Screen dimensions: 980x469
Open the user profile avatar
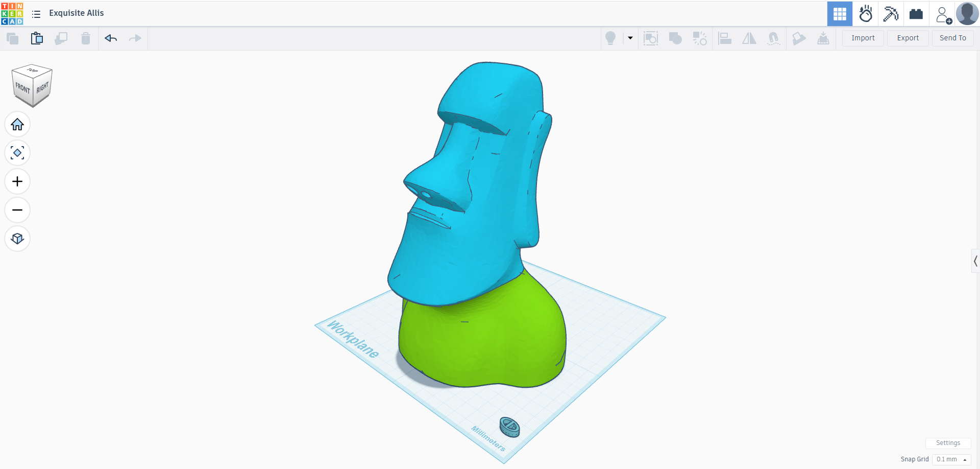[x=967, y=14]
